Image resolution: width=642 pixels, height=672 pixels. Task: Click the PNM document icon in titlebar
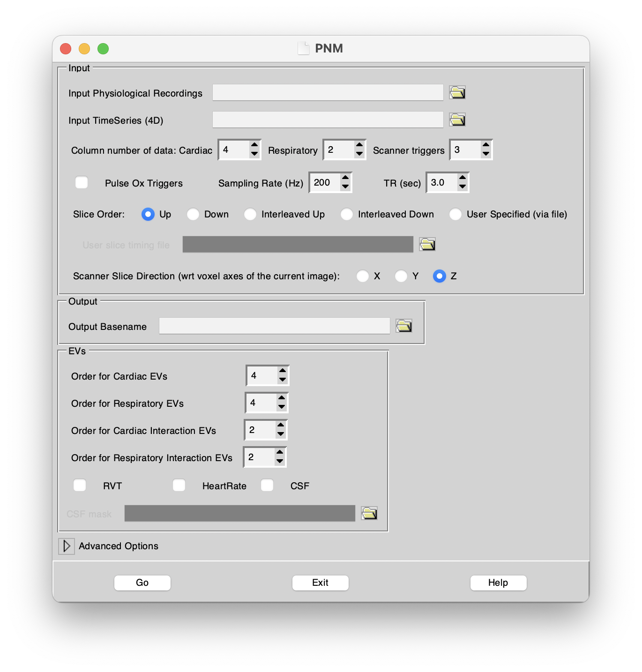pos(304,47)
